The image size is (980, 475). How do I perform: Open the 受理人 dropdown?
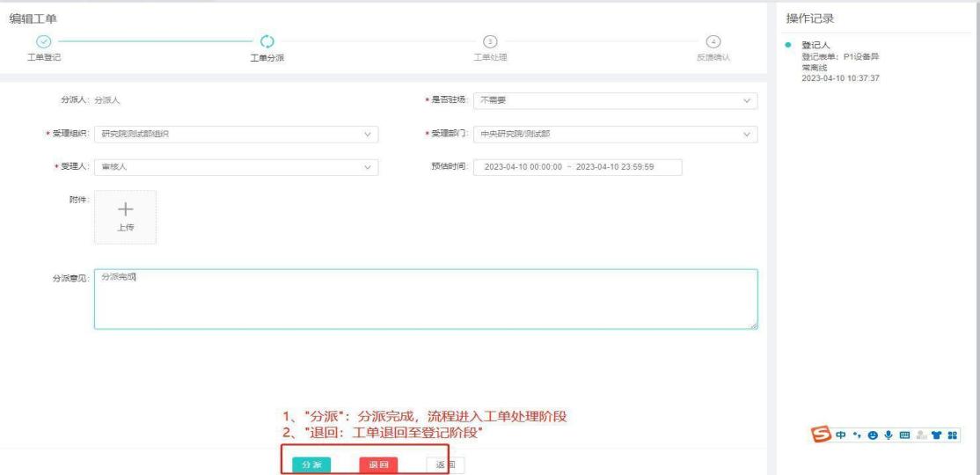click(235, 167)
